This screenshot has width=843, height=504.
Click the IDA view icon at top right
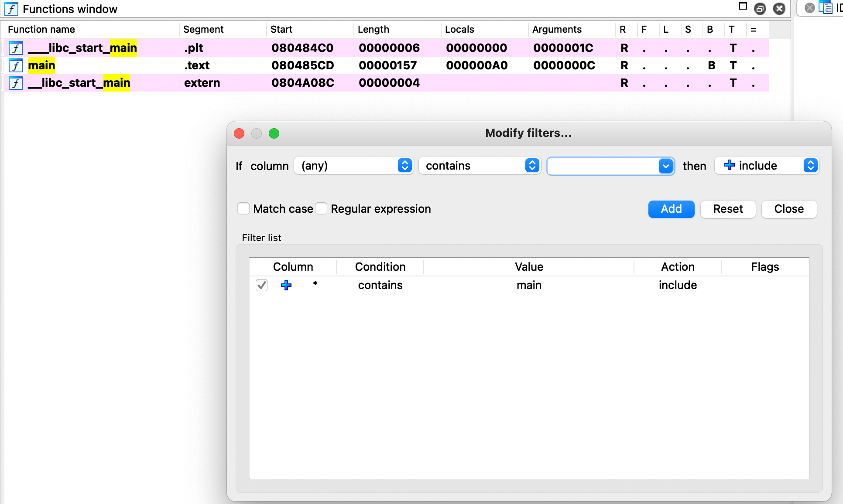[x=825, y=8]
